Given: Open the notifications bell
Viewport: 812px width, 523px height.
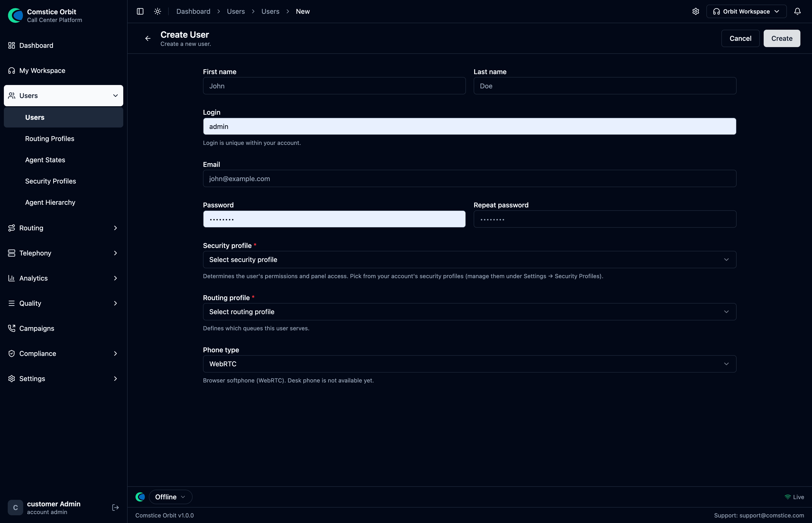Looking at the screenshot, I should [x=797, y=11].
